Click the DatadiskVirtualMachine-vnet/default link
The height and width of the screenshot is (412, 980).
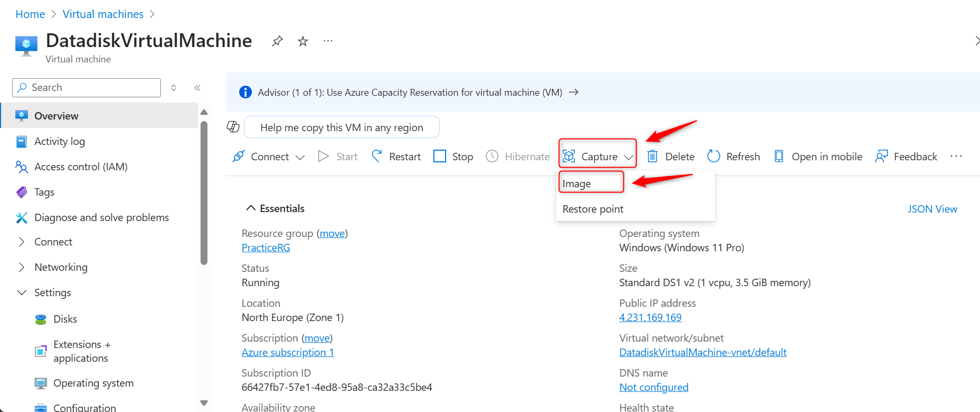703,352
